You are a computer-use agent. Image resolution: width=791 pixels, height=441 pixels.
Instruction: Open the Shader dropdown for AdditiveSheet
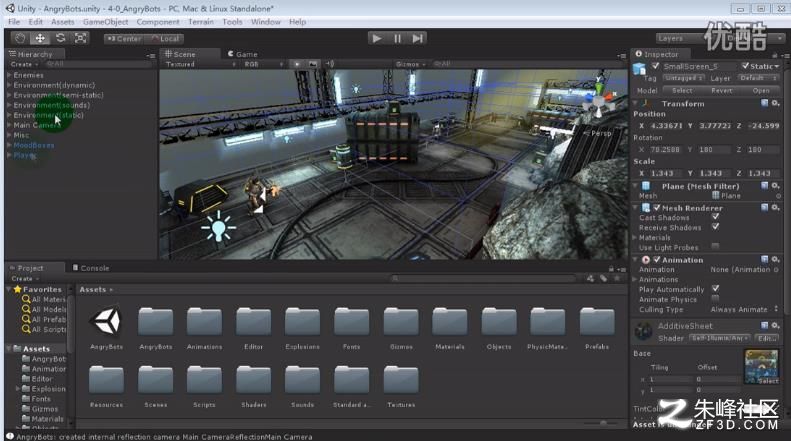click(x=719, y=338)
